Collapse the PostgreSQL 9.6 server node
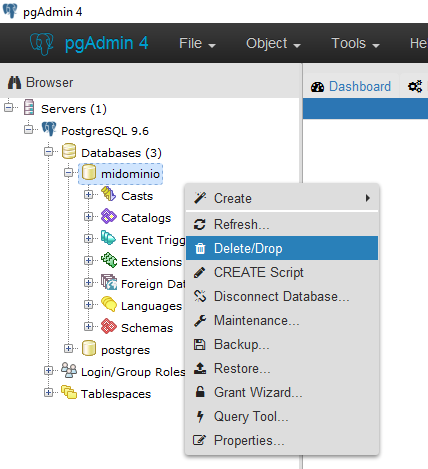This screenshot has width=428, height=469. 28,129
